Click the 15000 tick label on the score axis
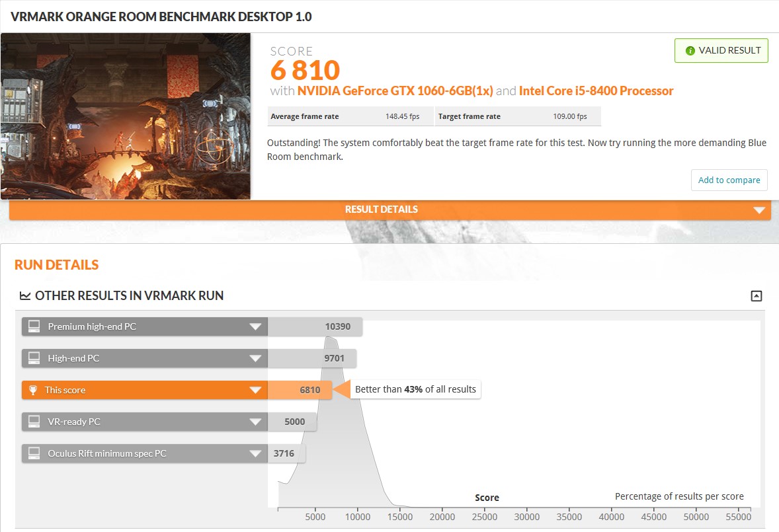This screenshot has width=779, height=532. click(x=400, y=517)
